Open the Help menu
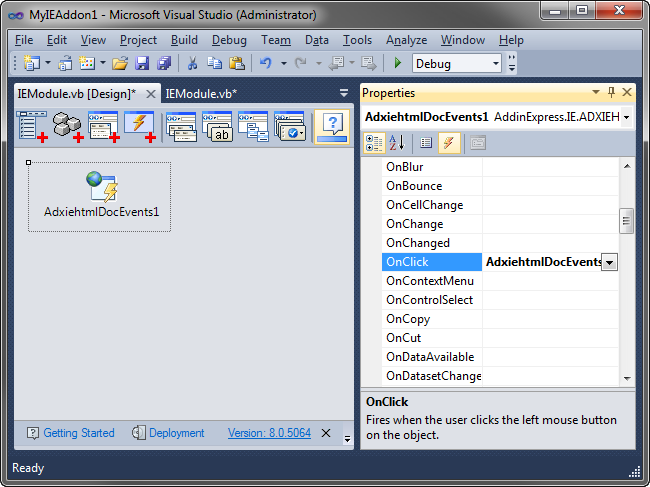This screenshot has width=650, height=487. tap(511, 40)
